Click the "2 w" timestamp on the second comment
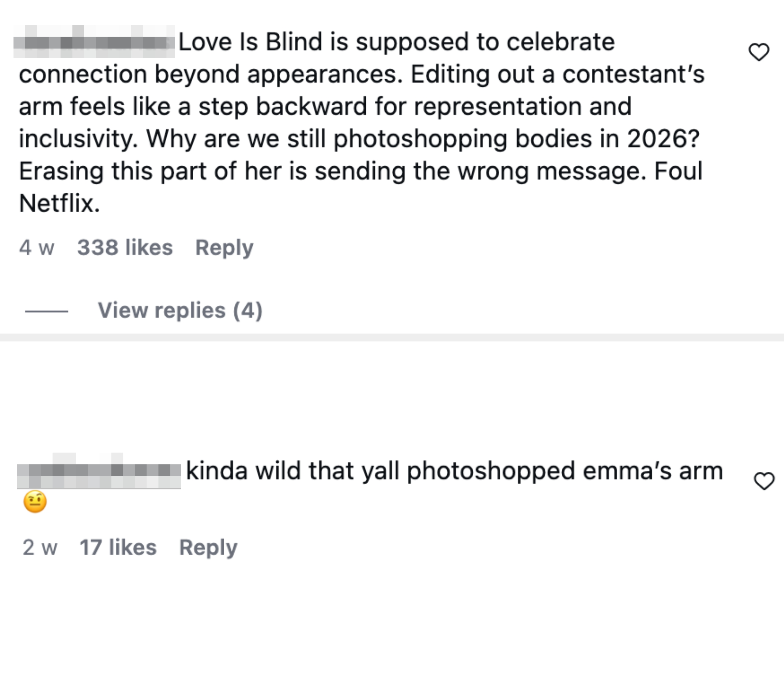 40,546
